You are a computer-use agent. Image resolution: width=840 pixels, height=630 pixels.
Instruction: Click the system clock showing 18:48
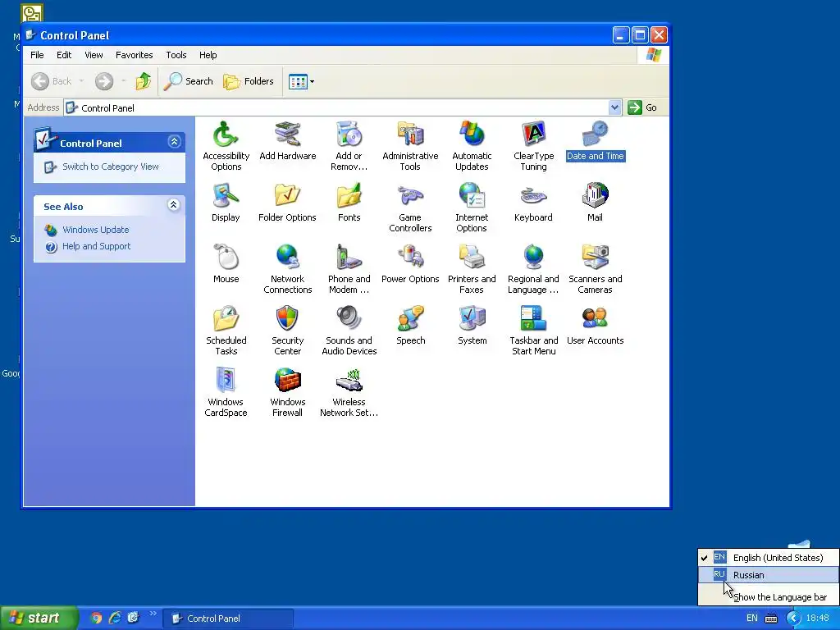pyautogui.click(x=818, y=619)
